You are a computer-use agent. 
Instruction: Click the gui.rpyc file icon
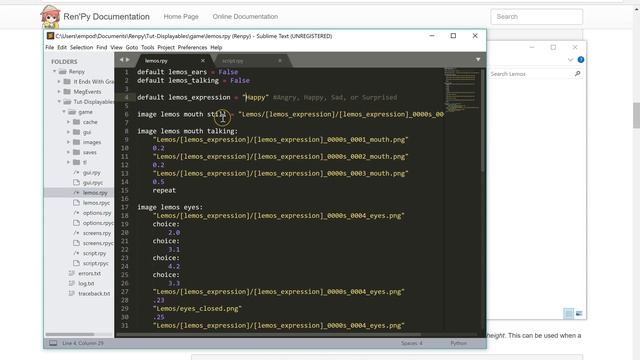76,182
